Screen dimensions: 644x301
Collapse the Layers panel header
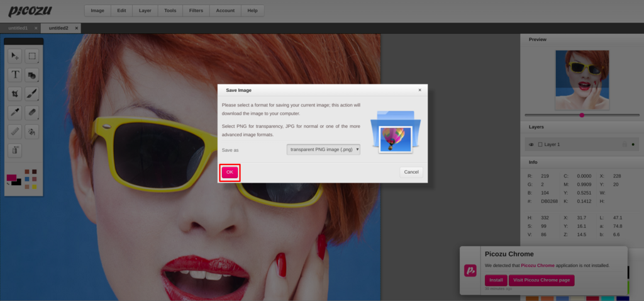[582, 127]
